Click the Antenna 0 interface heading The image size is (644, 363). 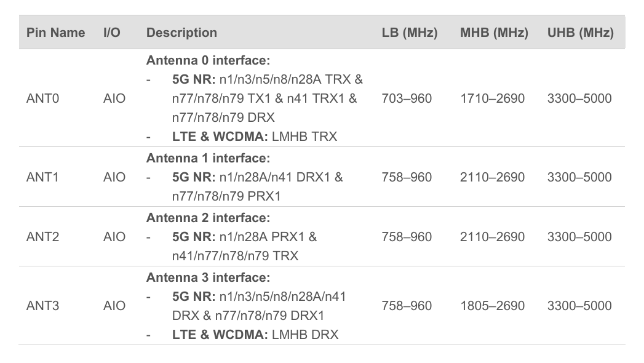tap(208, 61)
